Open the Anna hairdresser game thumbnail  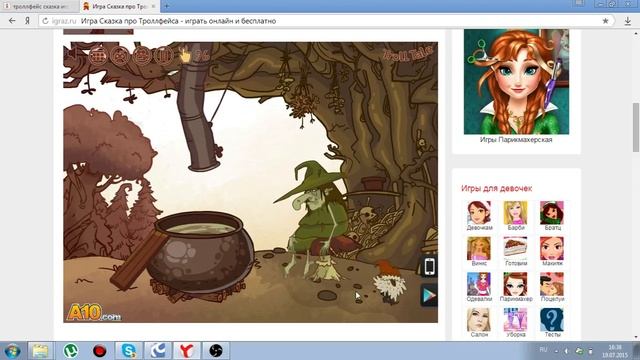(x=516, y=82)
